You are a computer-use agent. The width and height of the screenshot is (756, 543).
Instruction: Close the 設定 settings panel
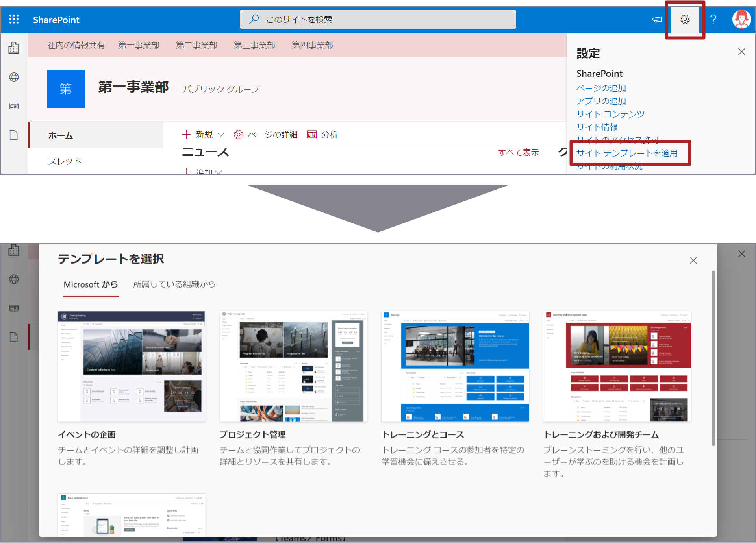(742, 52)
